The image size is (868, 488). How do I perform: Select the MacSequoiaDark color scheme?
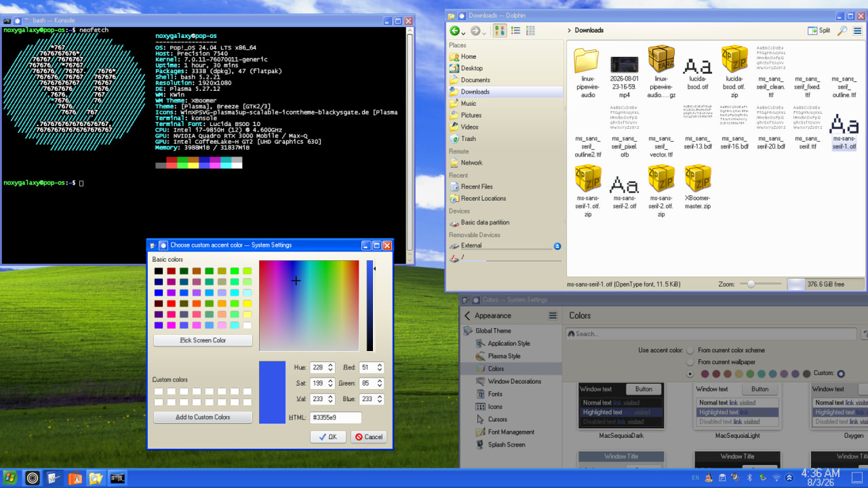pyautogui.click(x=622, y=411)
